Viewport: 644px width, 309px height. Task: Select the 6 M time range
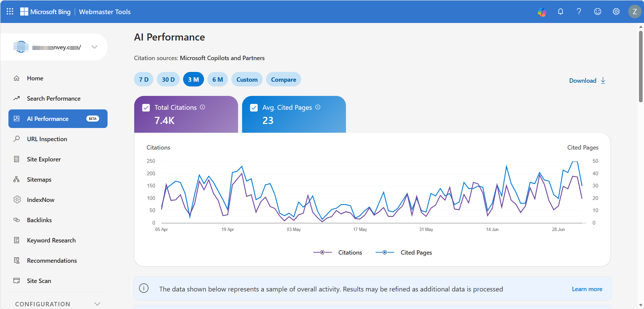[218, 79]
